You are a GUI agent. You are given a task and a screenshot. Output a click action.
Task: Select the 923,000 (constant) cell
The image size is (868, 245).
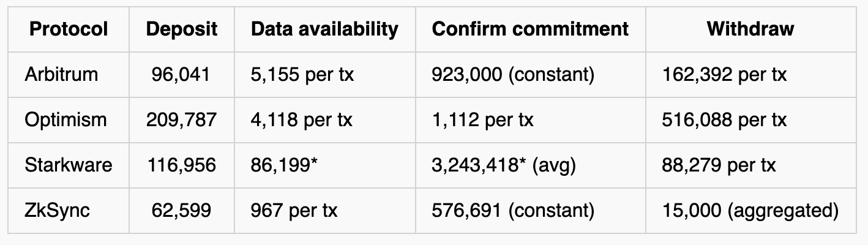531,74
